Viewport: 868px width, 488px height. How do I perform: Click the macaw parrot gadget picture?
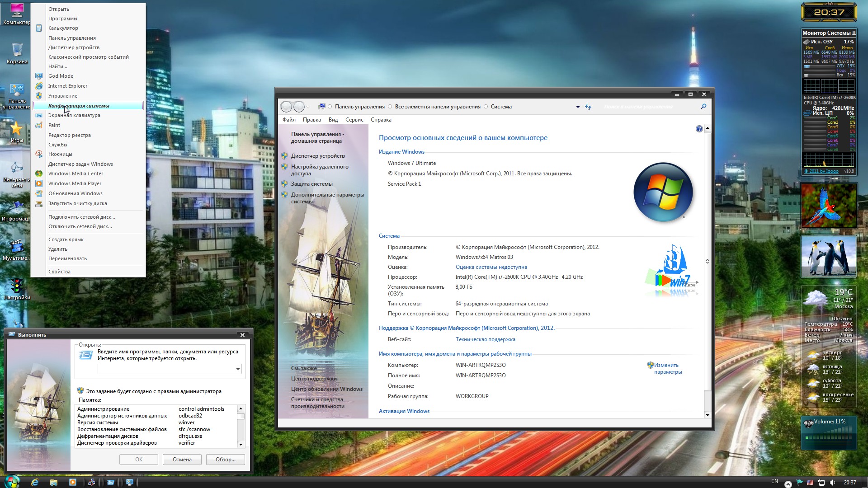[829, 206]
